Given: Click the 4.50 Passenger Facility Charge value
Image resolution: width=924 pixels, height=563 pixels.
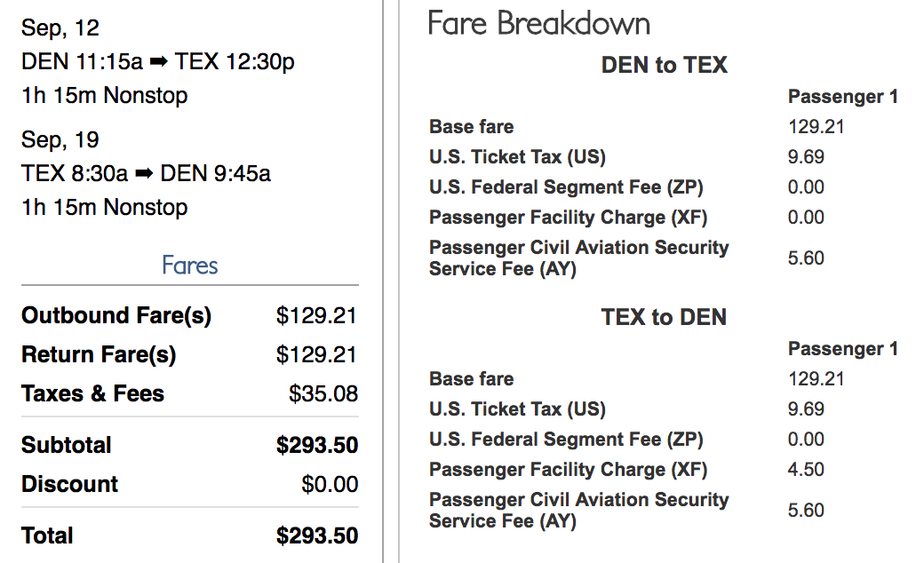Looking at the screenshot, I should [806, 470].
